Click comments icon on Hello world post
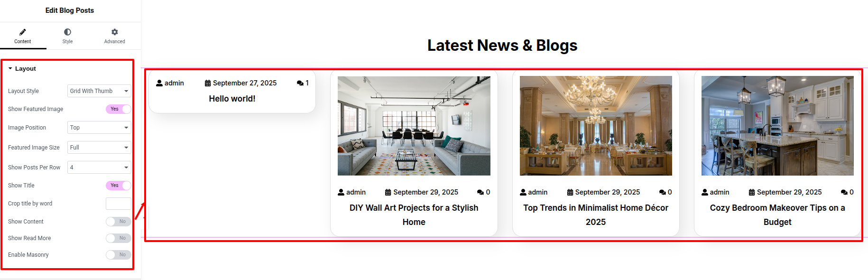 pyautogui.click(x=300, y=83)
